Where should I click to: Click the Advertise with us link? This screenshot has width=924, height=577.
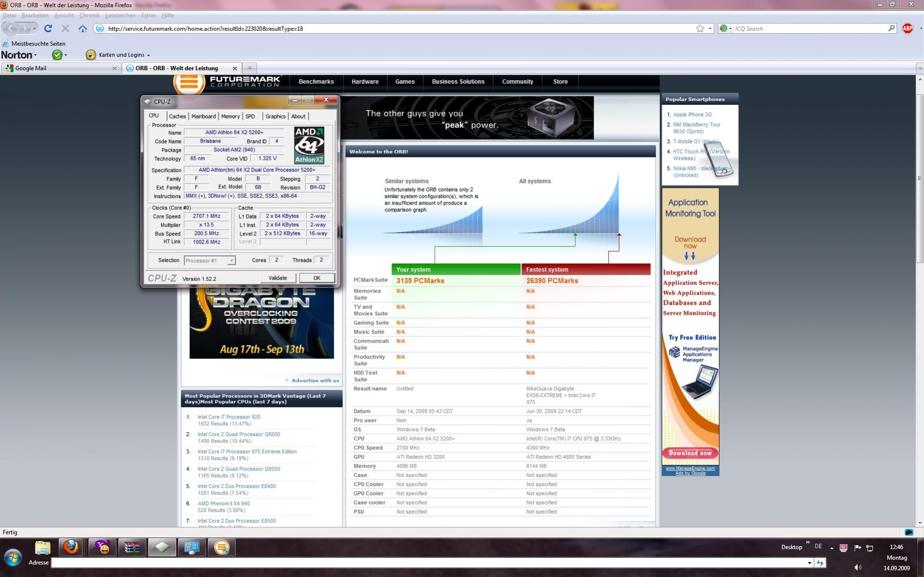pos(315,381)
